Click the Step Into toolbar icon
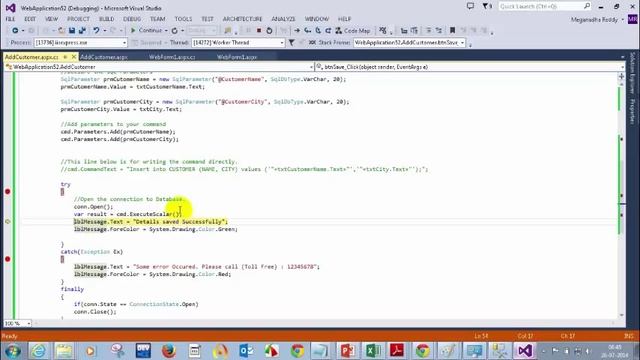640x360 pixels. pyautogui.click(x=307, y=31)
